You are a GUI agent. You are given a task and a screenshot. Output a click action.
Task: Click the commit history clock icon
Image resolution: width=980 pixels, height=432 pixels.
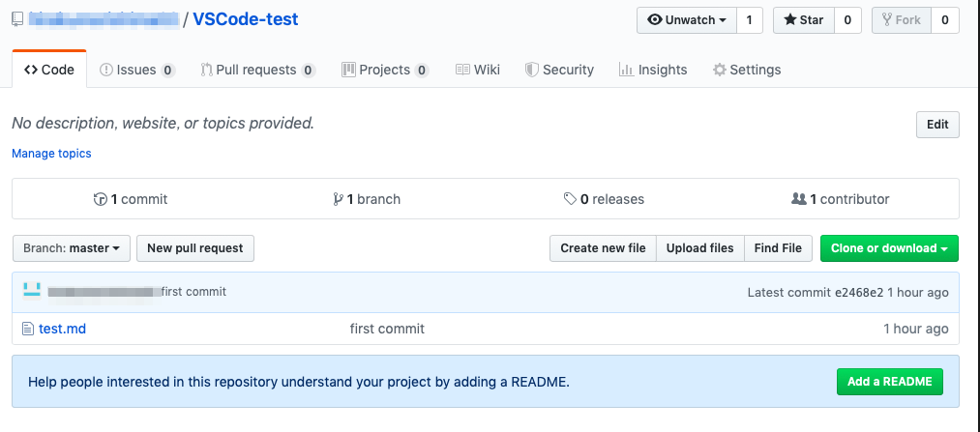[x=100, y=199]
